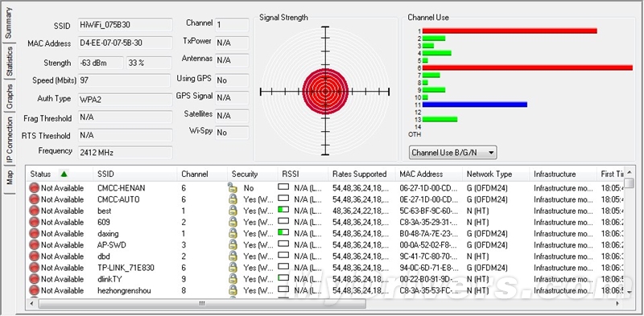644x316 pixels.
Task: Switch to the Statistics tab
Action: click(9, 62)
